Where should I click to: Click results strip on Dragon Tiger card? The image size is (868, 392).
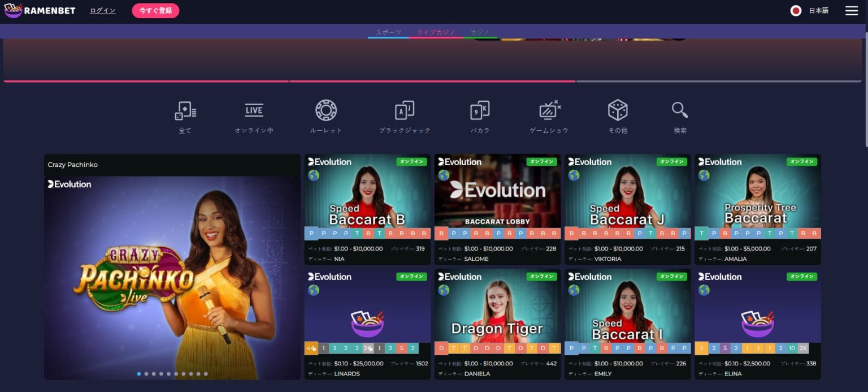497,348
